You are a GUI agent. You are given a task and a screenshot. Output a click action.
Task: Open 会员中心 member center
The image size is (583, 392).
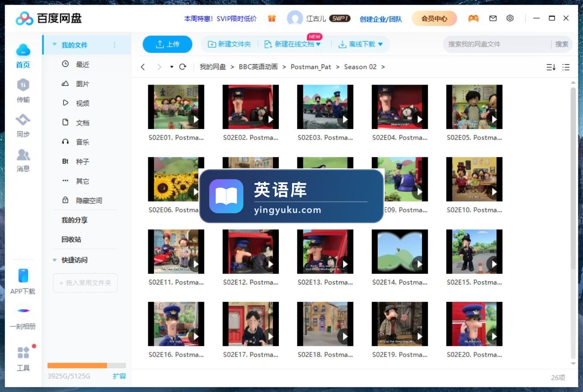click(x=434, y=18)
